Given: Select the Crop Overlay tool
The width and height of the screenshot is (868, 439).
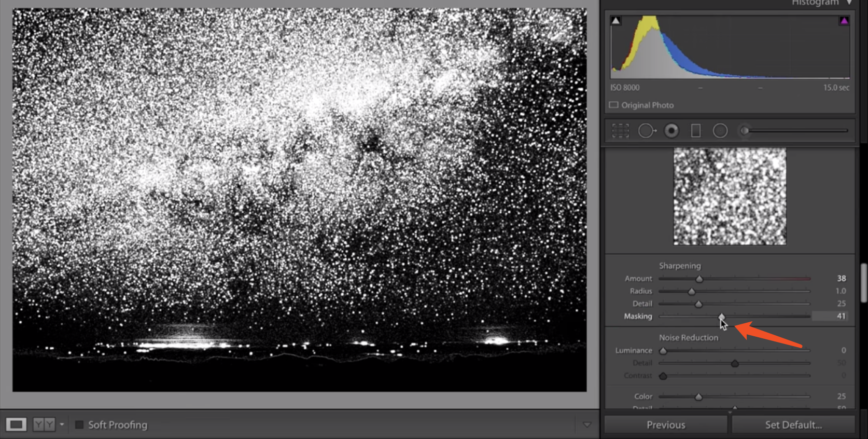Looking at the screenshot, I should point(620,131).
